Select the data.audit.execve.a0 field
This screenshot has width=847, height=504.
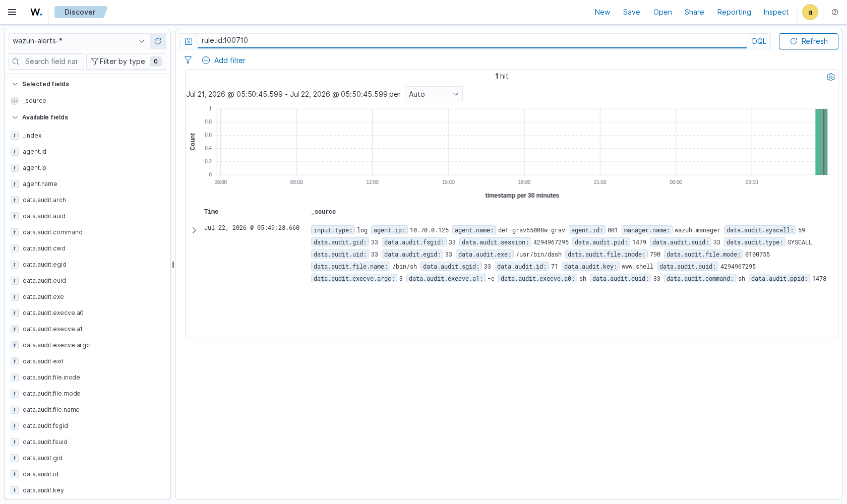tap(53, 313)
